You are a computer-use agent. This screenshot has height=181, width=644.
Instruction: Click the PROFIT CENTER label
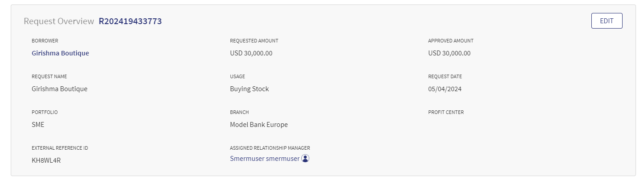[446, 112]
